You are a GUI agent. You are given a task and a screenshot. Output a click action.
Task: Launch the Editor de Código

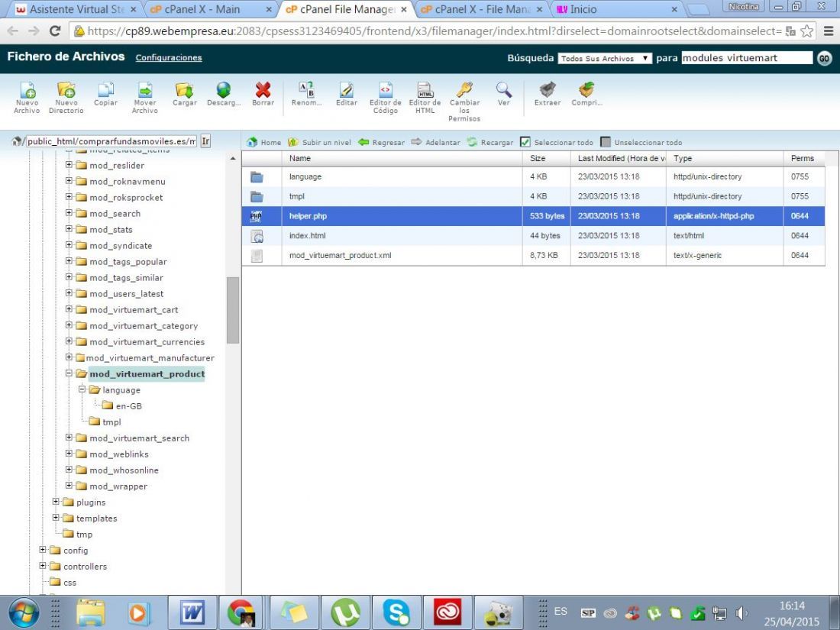(x=385, y=98)
